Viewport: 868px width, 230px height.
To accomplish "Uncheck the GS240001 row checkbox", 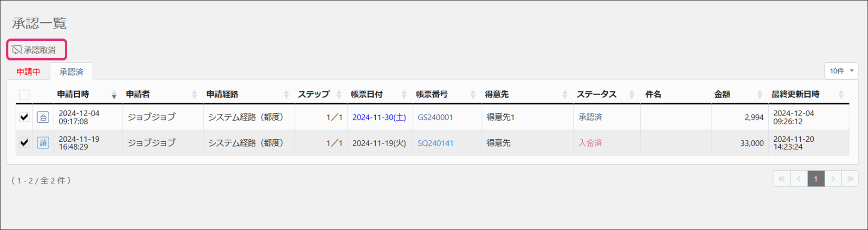I will click(25, 117).
